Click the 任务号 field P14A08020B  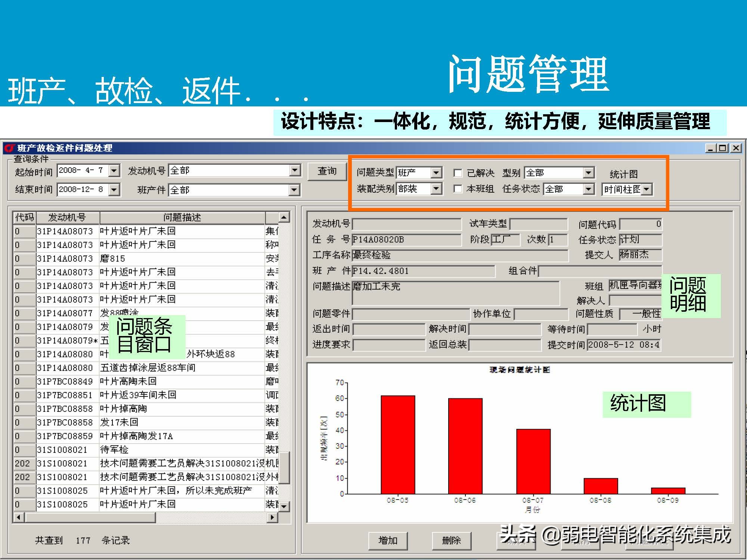pos(407,240)
